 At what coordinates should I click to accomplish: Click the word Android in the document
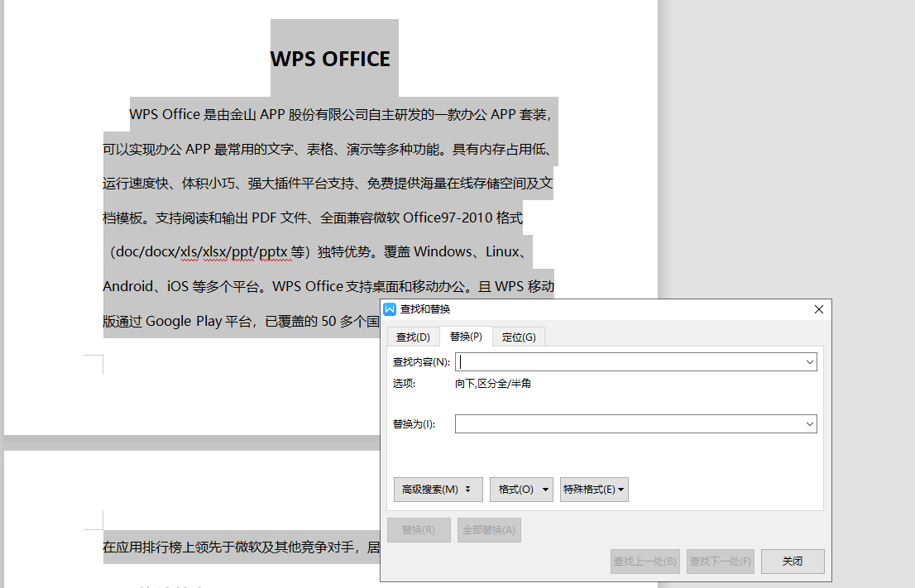[x=127, y=286]
